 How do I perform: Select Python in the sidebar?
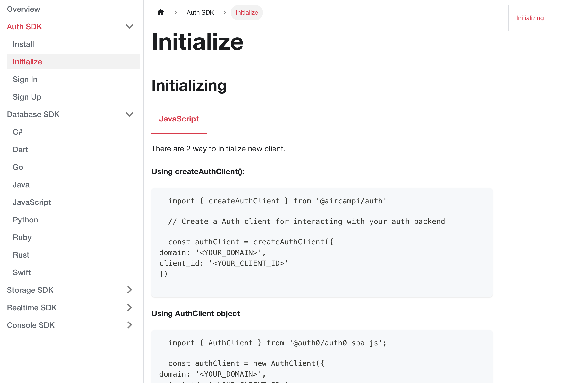click(x=25, y=220)
